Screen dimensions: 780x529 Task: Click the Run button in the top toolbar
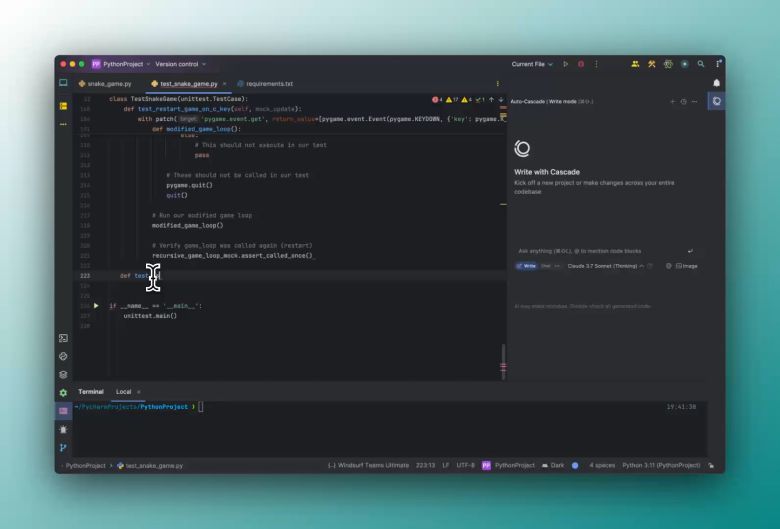(x=565, y=64)
